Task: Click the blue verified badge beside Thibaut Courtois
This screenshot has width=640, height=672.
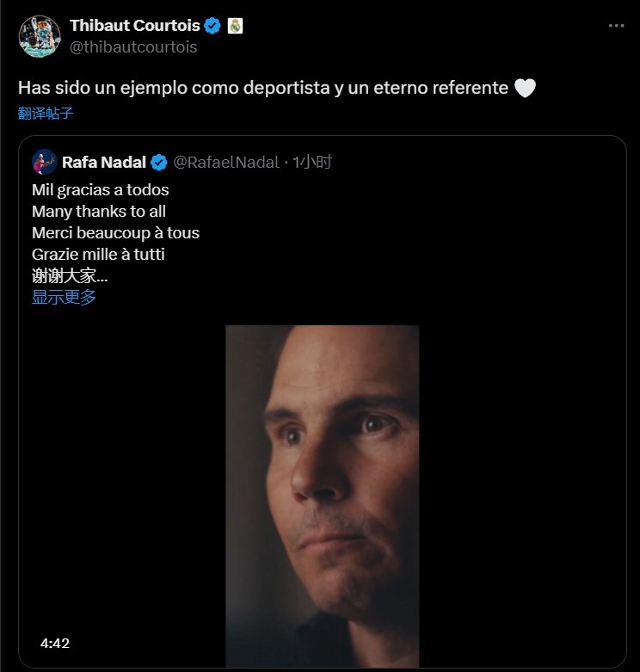Action: point(212,26)
